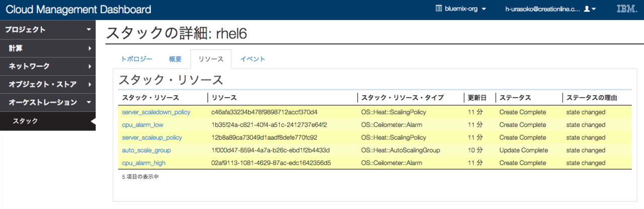
Task: Expand the ネットワーク sidebar menu
Action: tap(48, 66)
